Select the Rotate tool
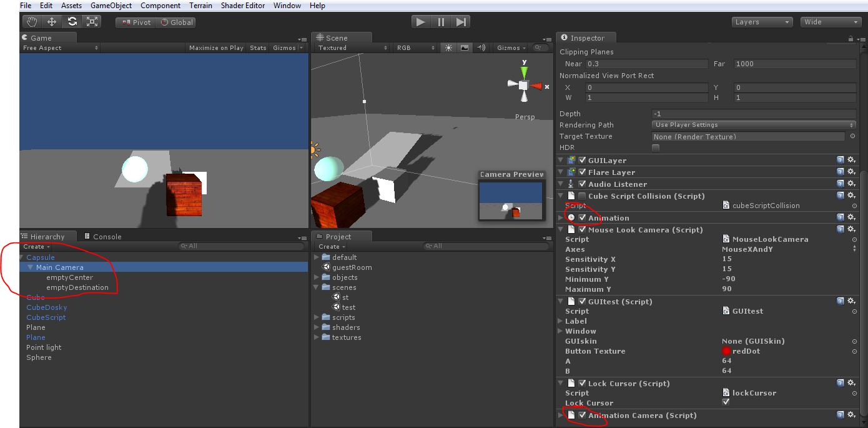Image resolution: width=868 pixels, height=428 pixels. pyautogui.click(x=72, y=22)
